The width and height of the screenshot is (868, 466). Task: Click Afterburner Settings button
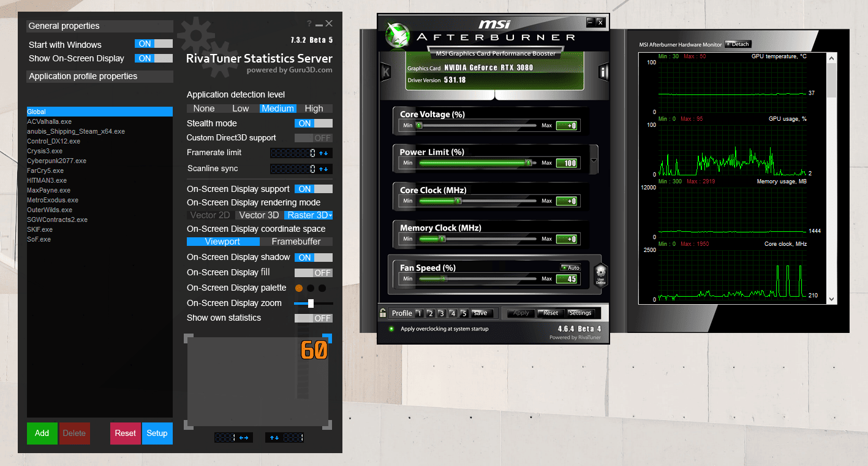click(580, 313)
